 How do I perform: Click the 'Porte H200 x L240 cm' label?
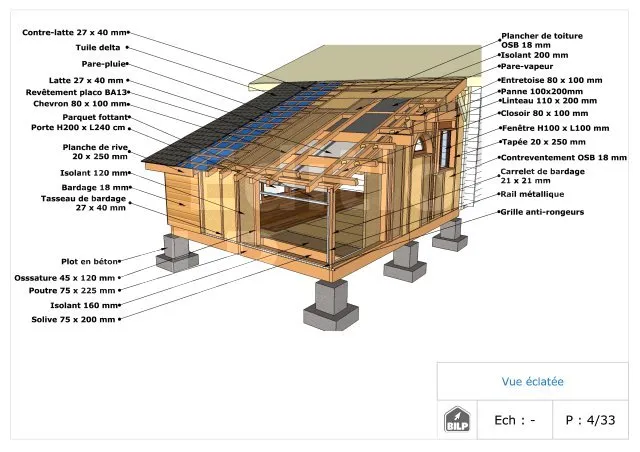(78, 128)
